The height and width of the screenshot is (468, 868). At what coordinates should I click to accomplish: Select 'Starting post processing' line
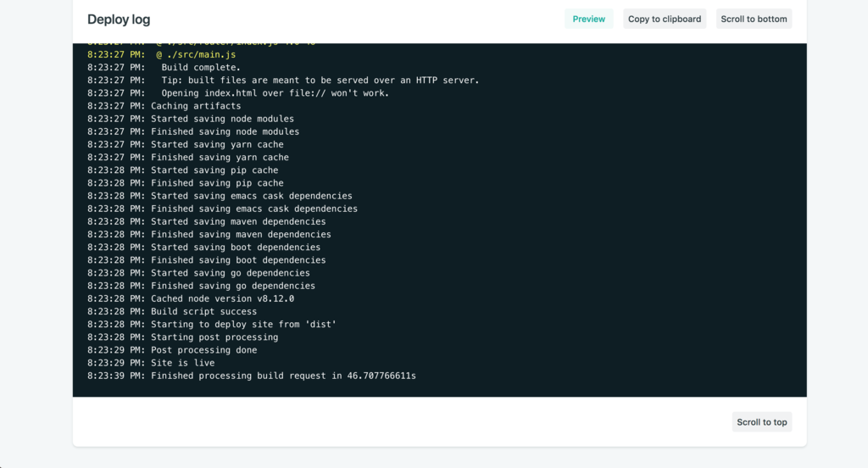(183, 337)
